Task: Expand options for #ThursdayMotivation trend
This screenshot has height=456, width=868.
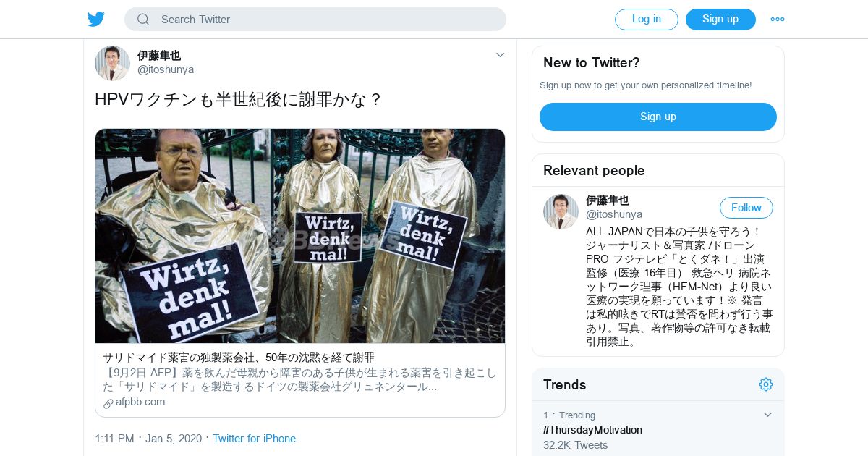Action: click(767, 415)
